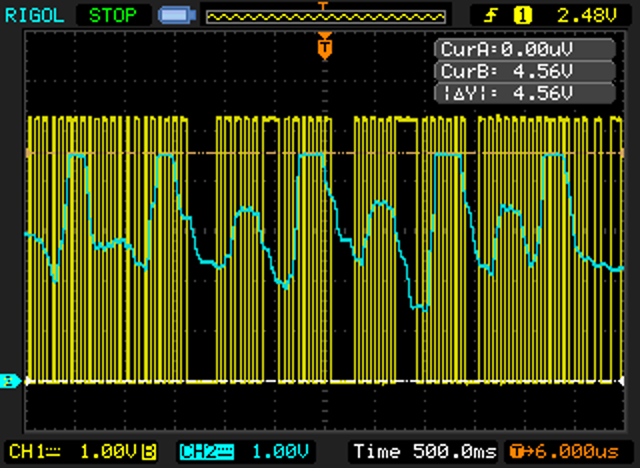Click the CurA 0.00uV readout
This screenshot has width=640, height=468.
coord(525,49)
